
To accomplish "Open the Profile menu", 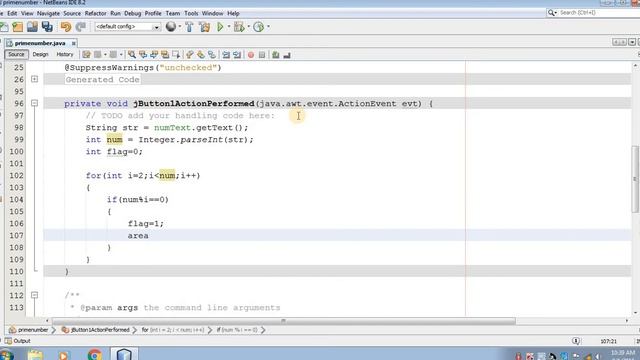I will point(153,13).
